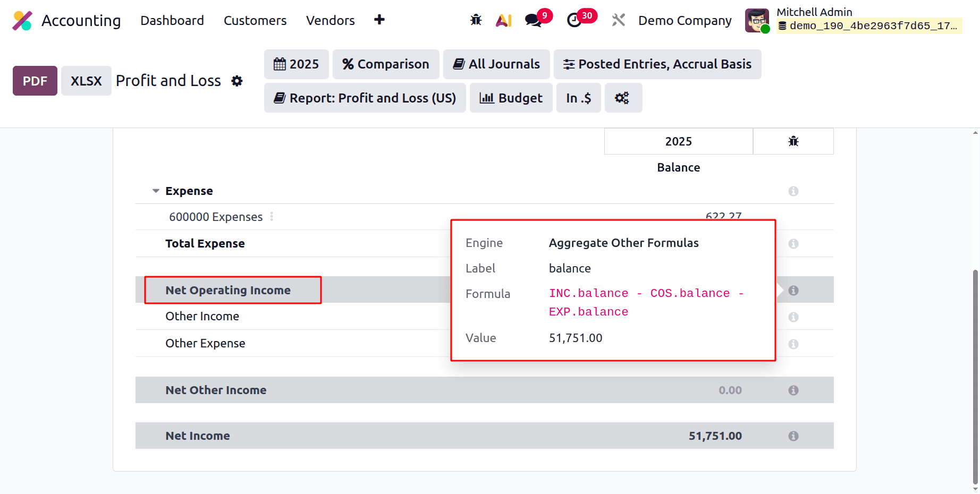Screen dimensions: 980x494
Task: Toggle the Posted Entries, Accrual Basis filter
Action: [x=657, y=64]
